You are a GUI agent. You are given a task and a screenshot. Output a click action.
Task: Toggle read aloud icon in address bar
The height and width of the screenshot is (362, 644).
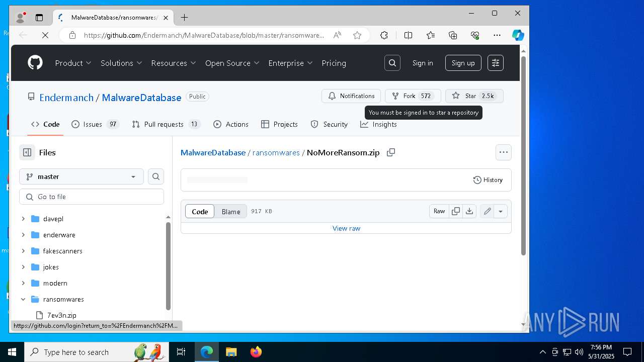point(337,35)
